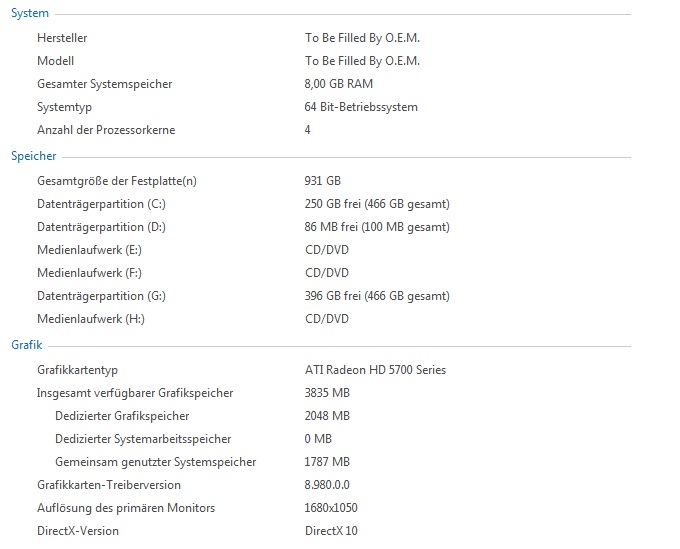Select the Dedizierter Grafikspeicher label
Viewport: 680px width, 549px height.
tap(122, 416)
